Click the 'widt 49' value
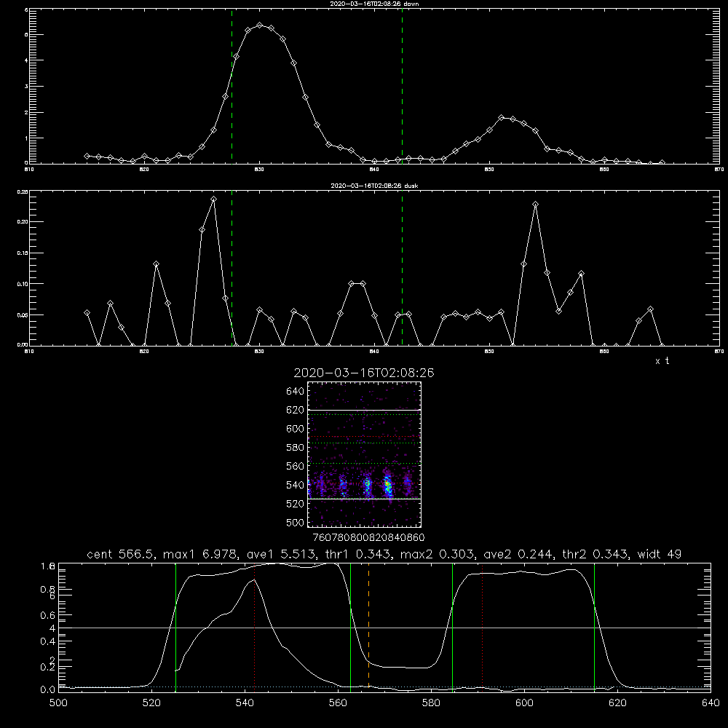 [660, 554]
